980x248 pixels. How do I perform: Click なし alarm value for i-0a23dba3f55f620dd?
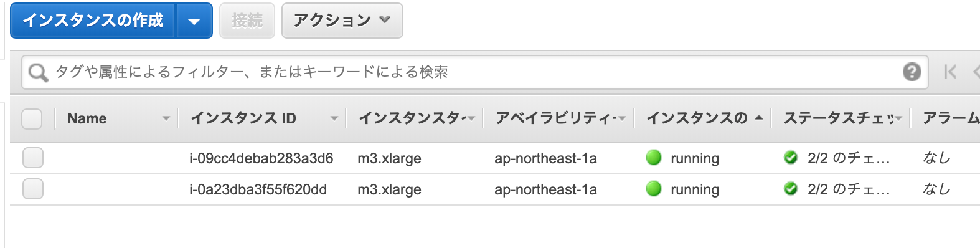tap(937, 189)
